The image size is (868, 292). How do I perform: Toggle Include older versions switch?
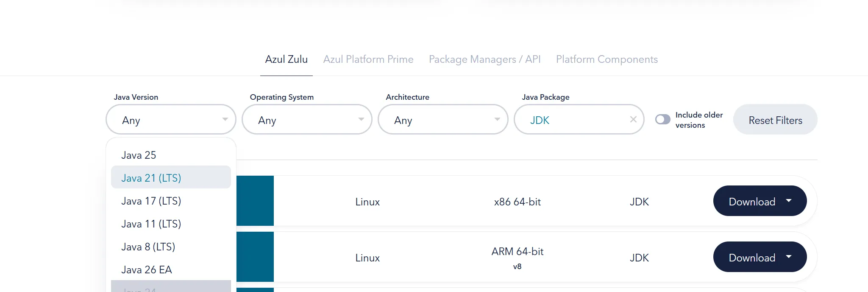click(662, 120)
